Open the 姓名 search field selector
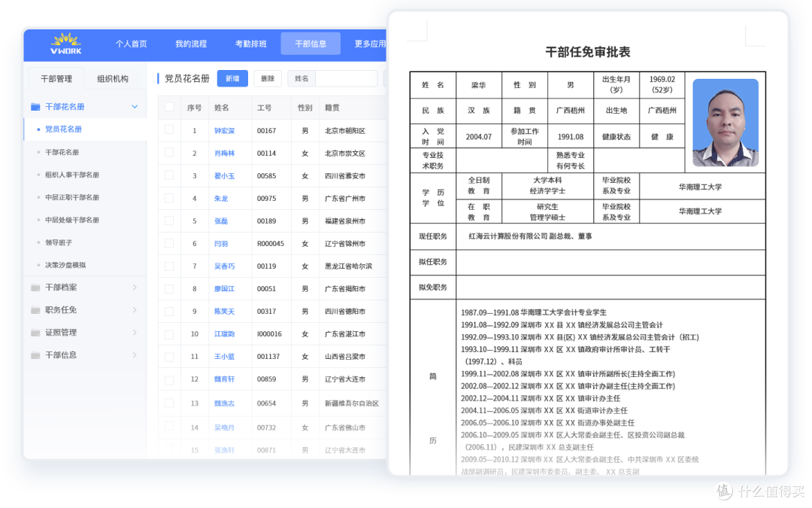The width and height of the screenshot is (812, 508). pos(301,78)
